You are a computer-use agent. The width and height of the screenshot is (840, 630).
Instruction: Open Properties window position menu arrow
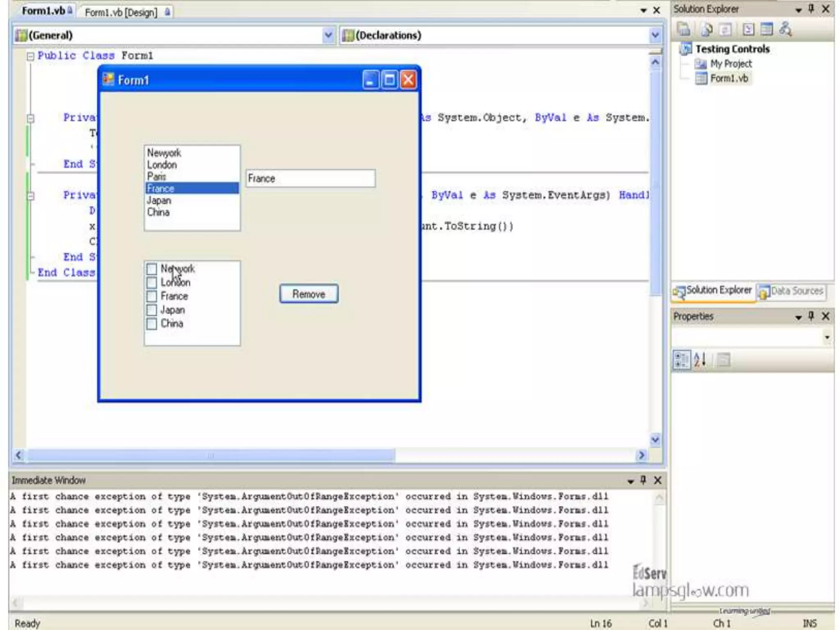click(x=798, y=317)
